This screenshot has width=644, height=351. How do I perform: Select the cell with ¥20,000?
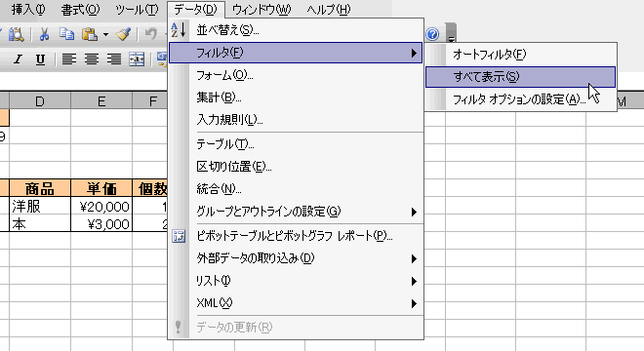101,206
